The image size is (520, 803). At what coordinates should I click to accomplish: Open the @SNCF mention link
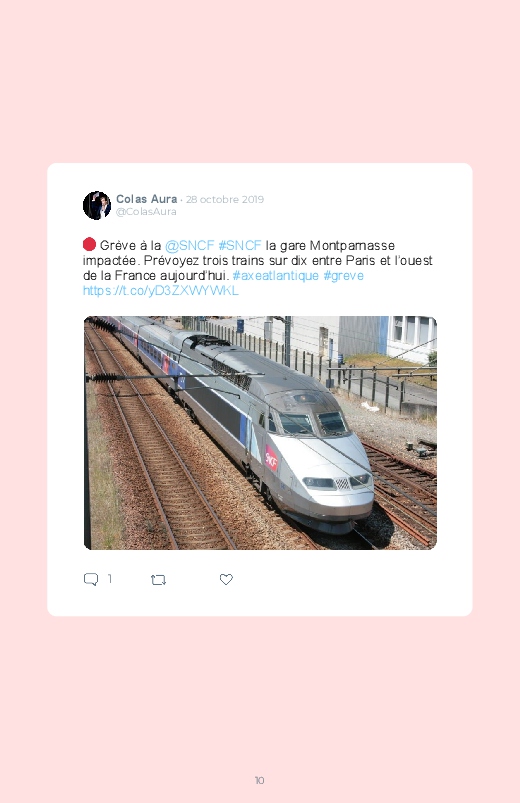189,245
